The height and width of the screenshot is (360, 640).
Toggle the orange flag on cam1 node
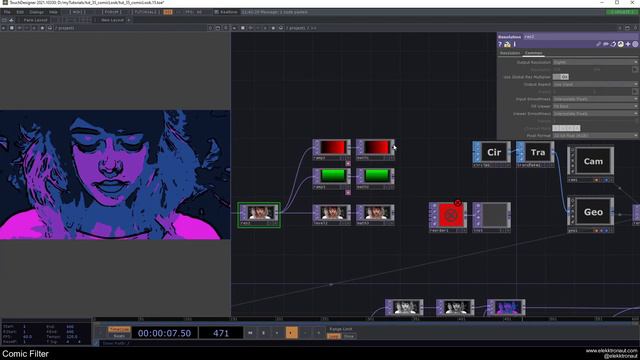click(x=596, y=180)
